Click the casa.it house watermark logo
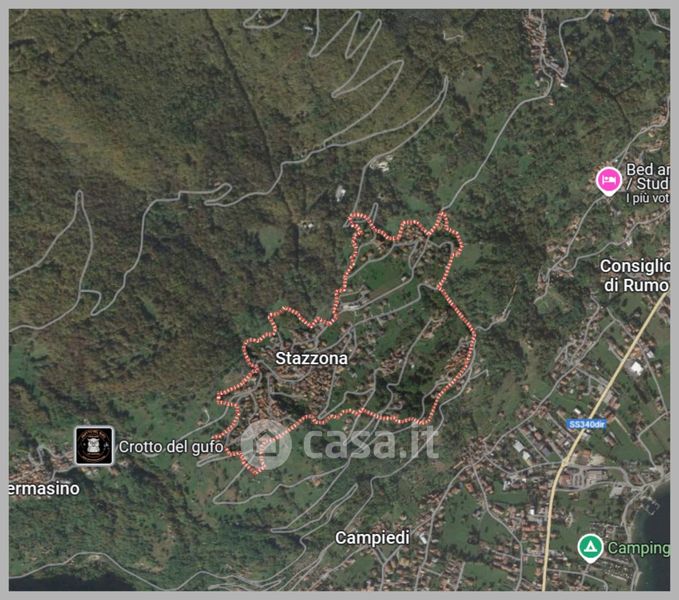Screen dimensions: 679x600 (265, 445)
